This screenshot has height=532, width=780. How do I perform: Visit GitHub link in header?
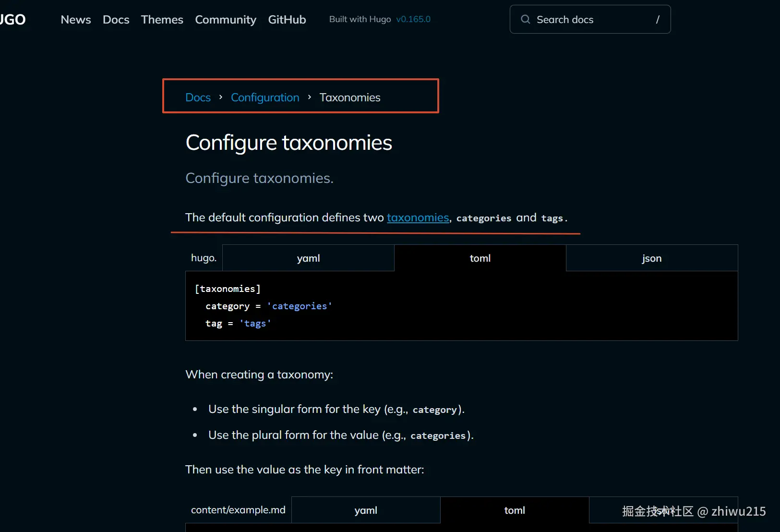287,19
